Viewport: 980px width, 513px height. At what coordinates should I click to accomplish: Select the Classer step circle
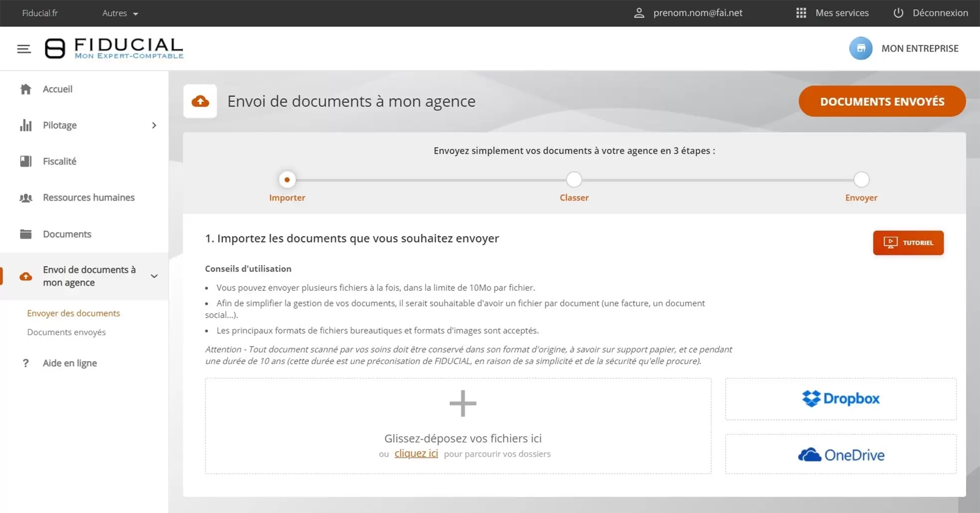pos(574,180)
